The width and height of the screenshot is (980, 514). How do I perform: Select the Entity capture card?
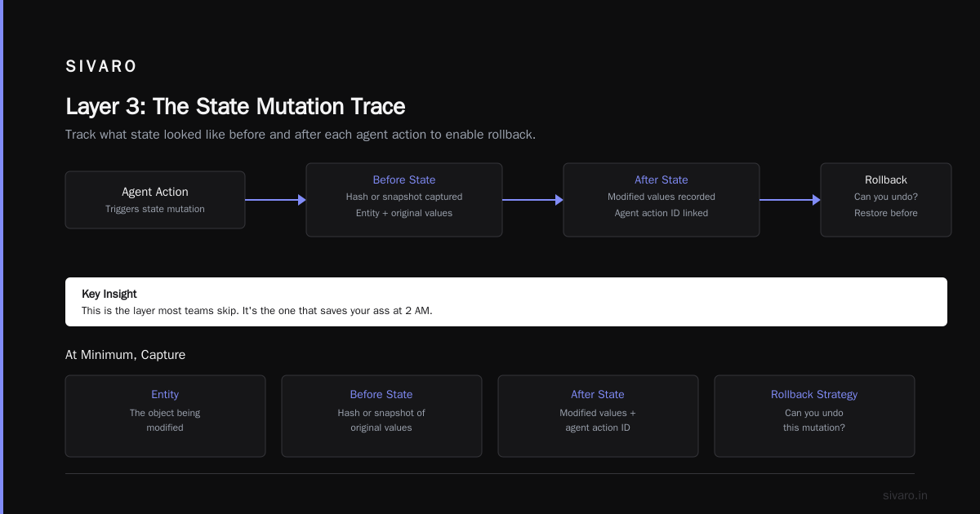tap(165, 416)
